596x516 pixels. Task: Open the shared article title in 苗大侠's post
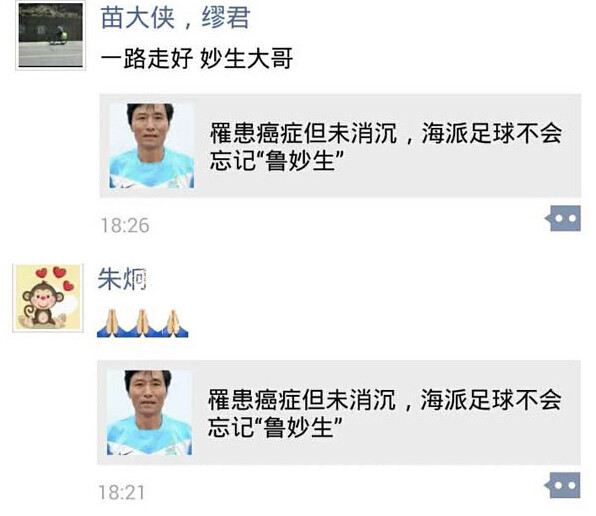(386, 146)
